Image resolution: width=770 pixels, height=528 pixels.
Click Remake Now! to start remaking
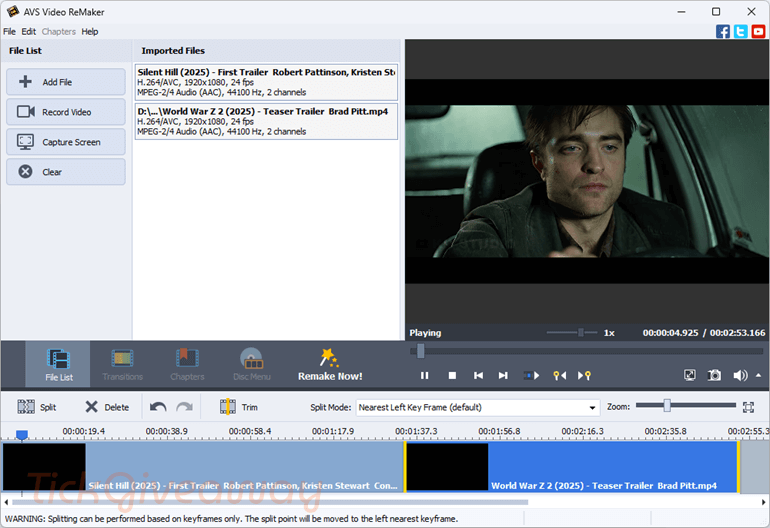[x=330, y=364]
